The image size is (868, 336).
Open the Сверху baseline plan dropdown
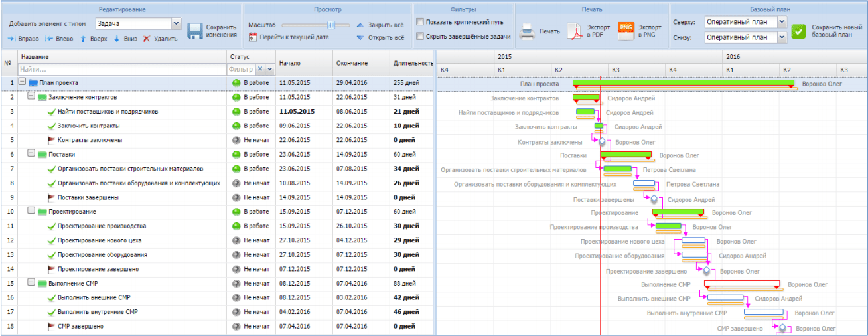781,22
